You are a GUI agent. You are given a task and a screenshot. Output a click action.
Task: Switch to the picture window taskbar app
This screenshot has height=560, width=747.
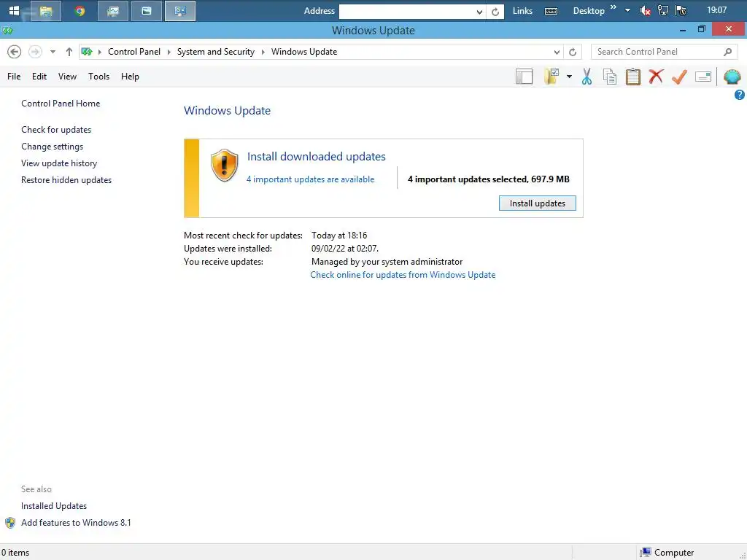[x=146, y=11]
